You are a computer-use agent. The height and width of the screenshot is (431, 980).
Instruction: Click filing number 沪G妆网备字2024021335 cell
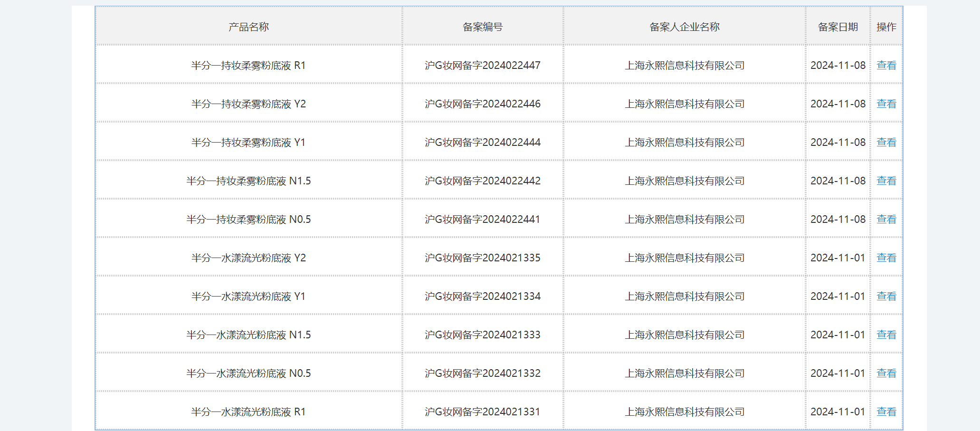coord(483,258)
